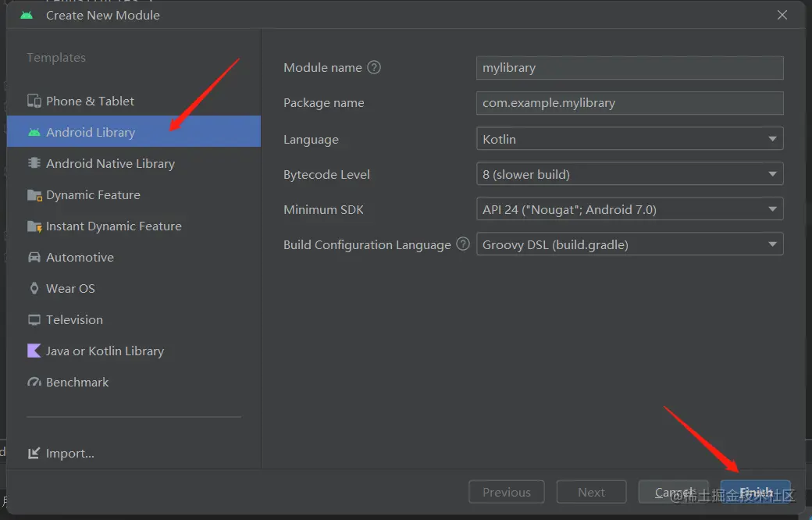Click the Android Library label text
Image resolution: width=812 pixels, height=520 pixels.
(x=91, y=133)
